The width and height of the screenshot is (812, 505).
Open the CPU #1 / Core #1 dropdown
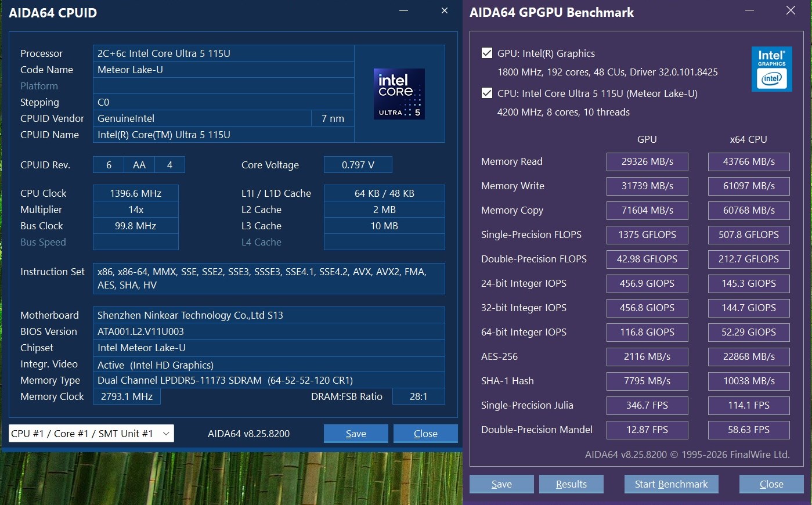[x=91, y=434]
